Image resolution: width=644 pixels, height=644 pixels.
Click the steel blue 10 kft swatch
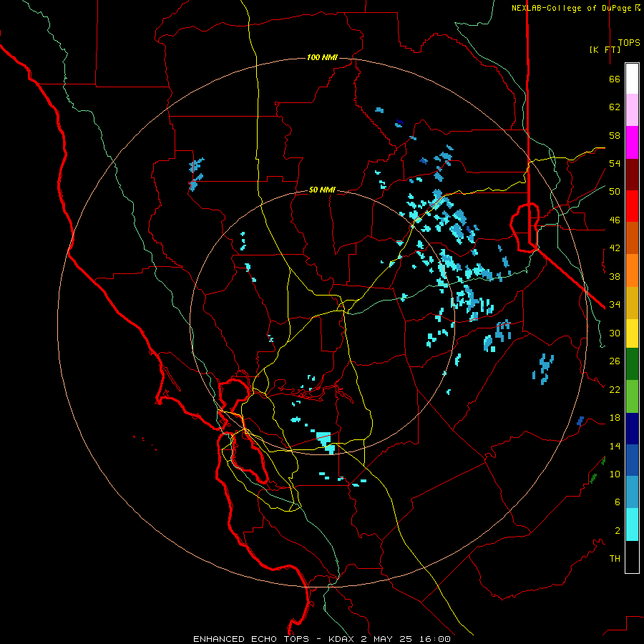pos(632,492)
